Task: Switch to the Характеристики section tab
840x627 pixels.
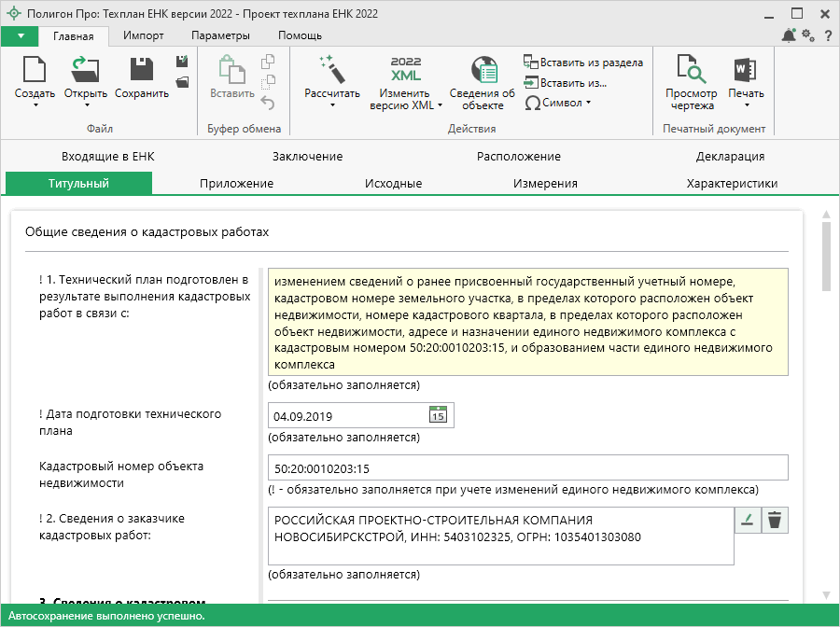Action: (732, 184)
